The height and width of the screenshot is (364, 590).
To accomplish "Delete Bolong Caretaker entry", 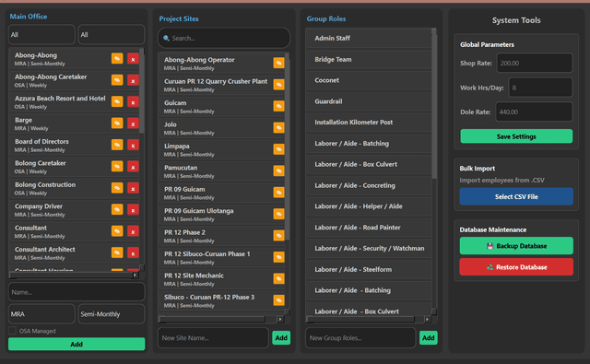I will (133, 166).
